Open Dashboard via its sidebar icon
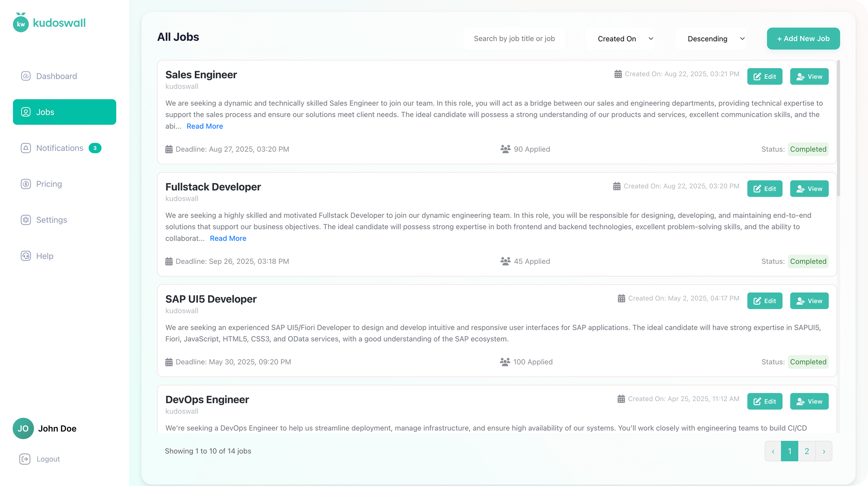868x486 pixels. (x=26, y=76)
